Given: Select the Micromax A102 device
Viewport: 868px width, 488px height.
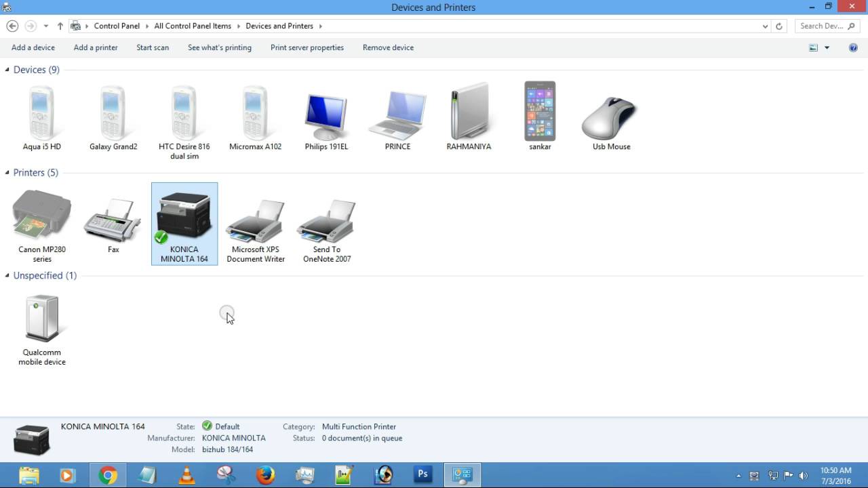Looking at the screenshot, I should pyautogui.click(x=256, y=118).
